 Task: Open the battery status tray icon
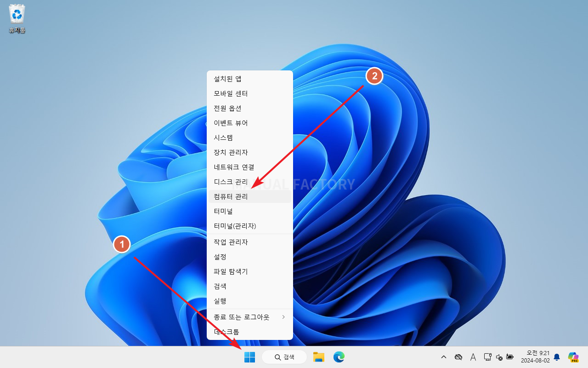510,357
